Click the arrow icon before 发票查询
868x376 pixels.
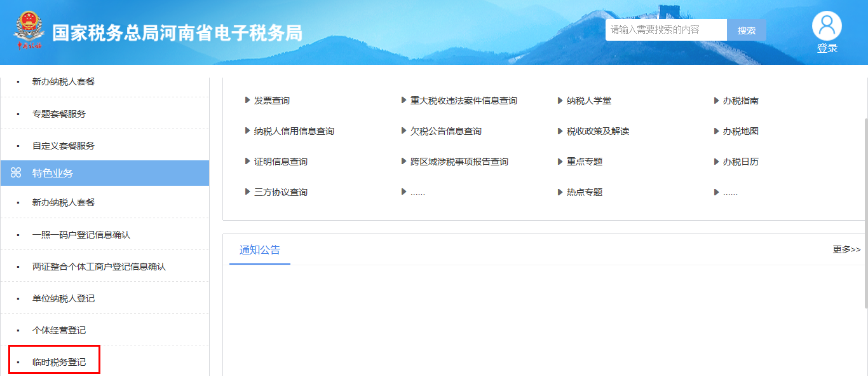[x=246, y=100]
